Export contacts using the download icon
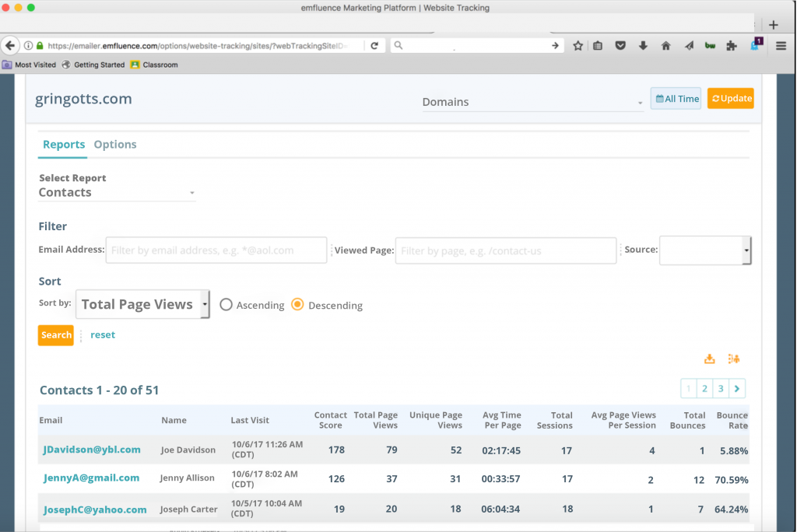The image size is (797, 532). click(x=709, y=359)
